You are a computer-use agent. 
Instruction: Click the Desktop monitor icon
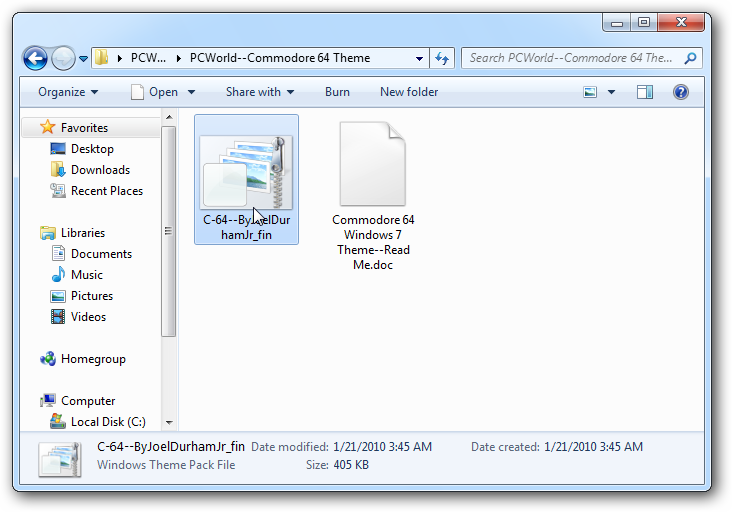(58, 148)
